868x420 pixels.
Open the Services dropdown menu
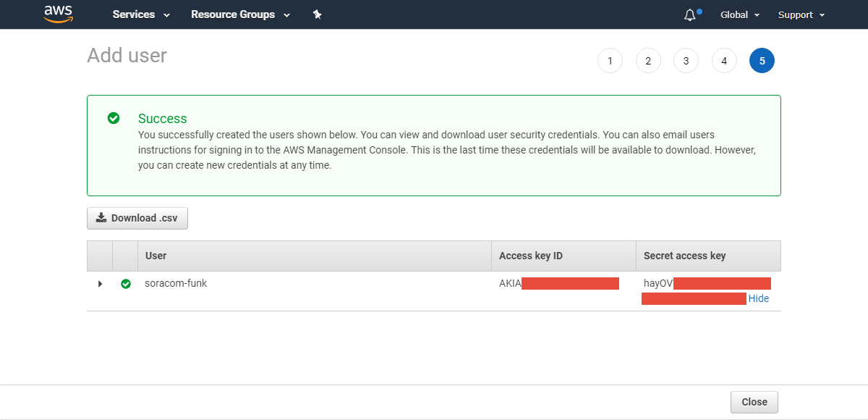pyautogui.click(x=141, y=14)
